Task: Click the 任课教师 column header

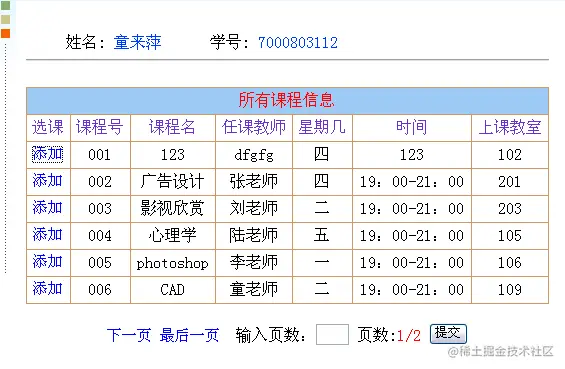Action: click(254, 128)
